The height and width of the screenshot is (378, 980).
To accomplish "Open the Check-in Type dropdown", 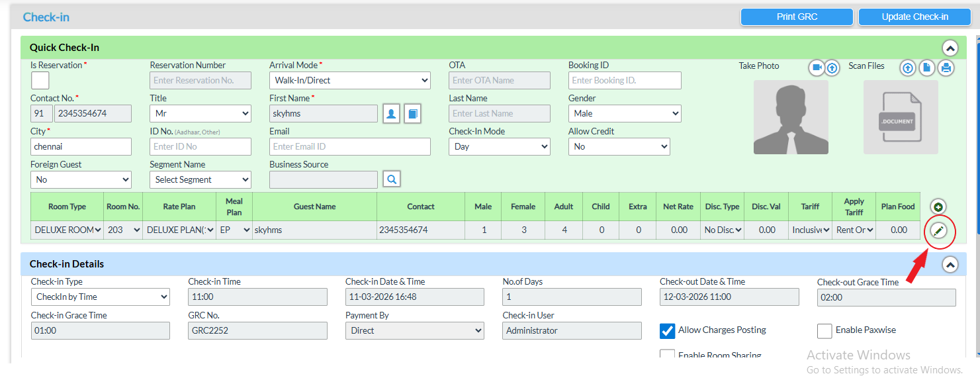I will [x=100, y=297].
